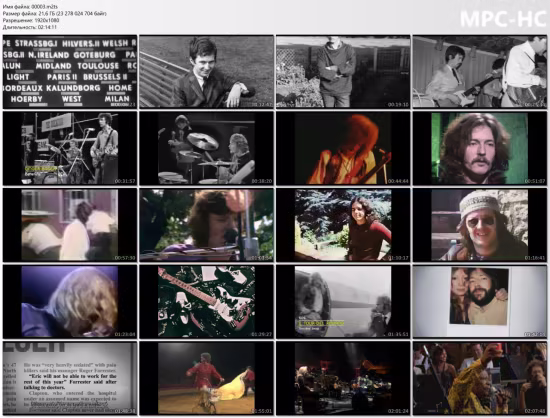Viewport: 550px width, 418px height.
Task: Select thumbnail of performer in red on bicycle
Action: tap(206, 378)
